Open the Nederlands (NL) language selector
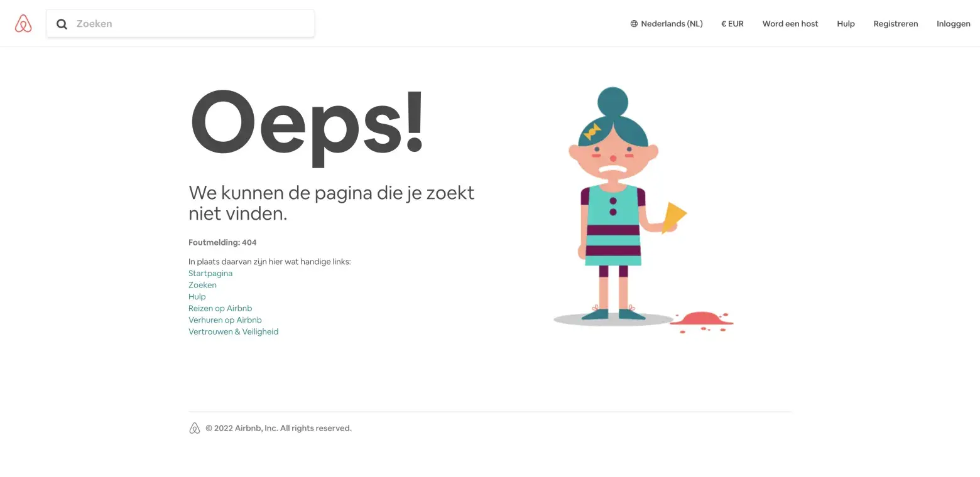Screen dimensions: 980x477 coord(667,24)
